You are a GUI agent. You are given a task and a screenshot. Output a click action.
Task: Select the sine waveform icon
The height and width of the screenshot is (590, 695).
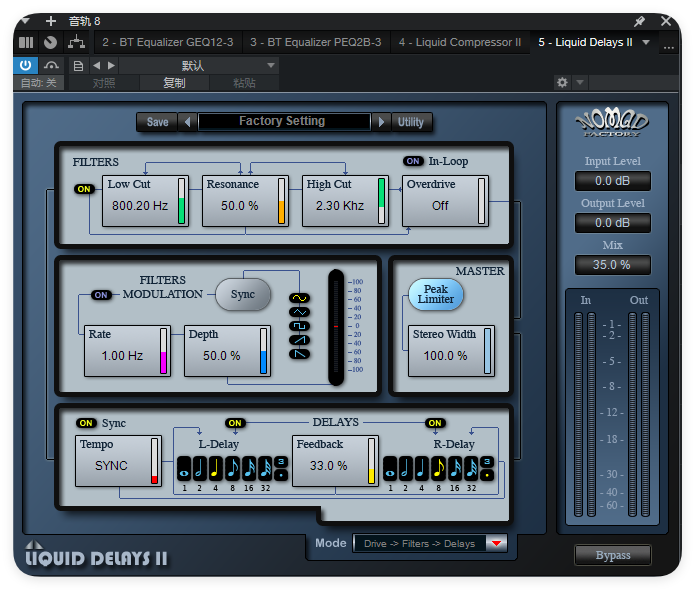[x=300, y=298]
